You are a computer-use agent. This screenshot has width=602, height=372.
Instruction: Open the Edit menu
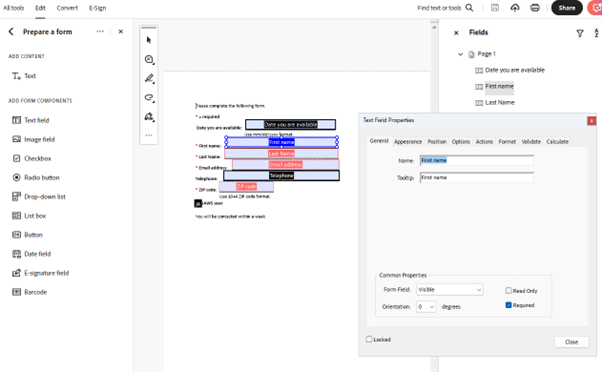tap(40, 8)
